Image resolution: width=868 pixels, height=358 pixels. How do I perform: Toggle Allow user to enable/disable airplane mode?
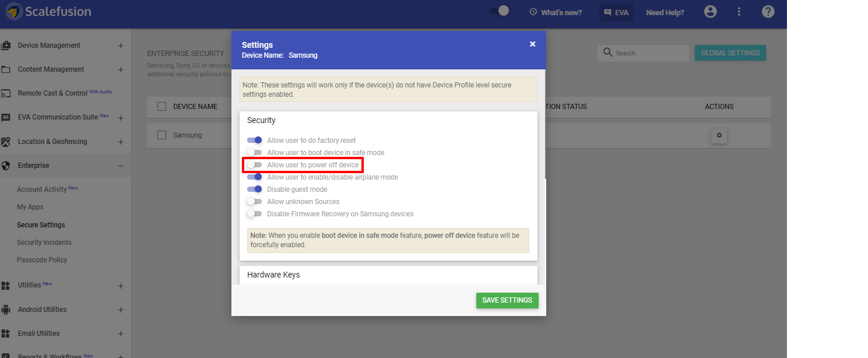click(x=254, y=177)
